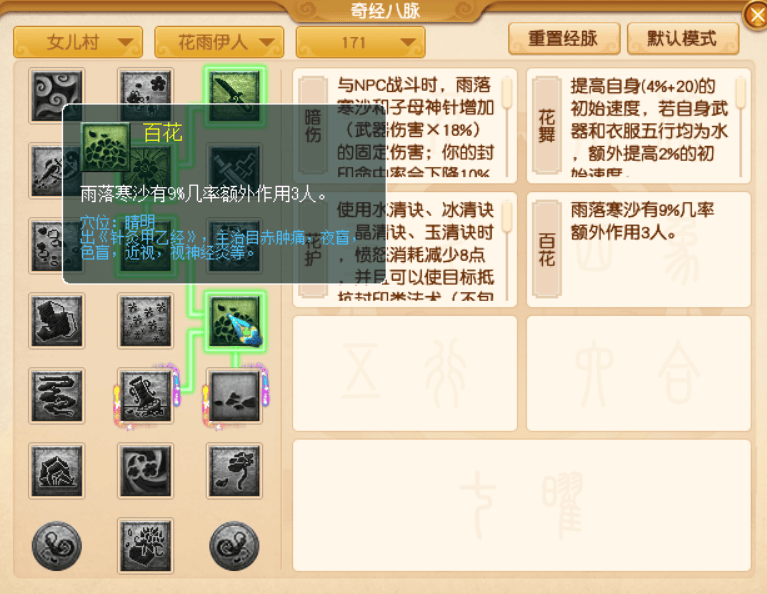Select the 花舞 skill description tab
767x594 pixels.
[x=546, y=125]
